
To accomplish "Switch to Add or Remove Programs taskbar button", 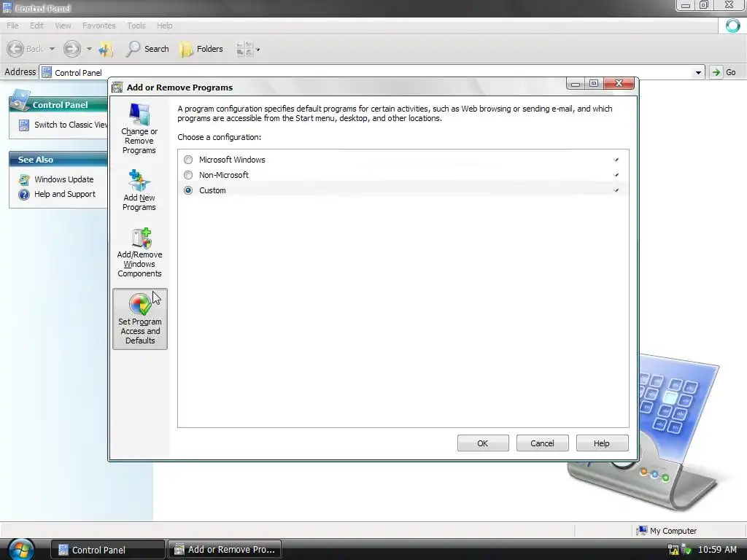I will pos(225,550).
